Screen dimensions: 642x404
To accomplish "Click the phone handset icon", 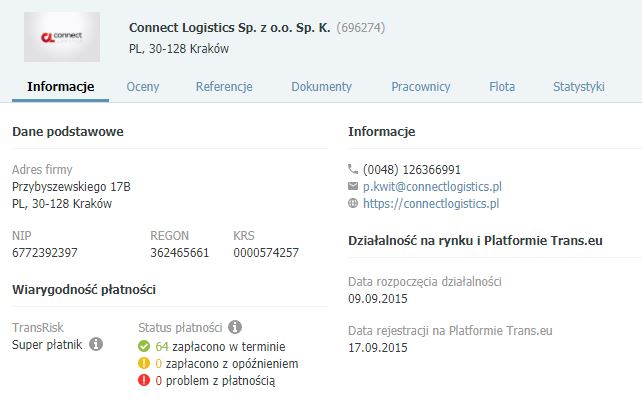I will coord(353,169).
